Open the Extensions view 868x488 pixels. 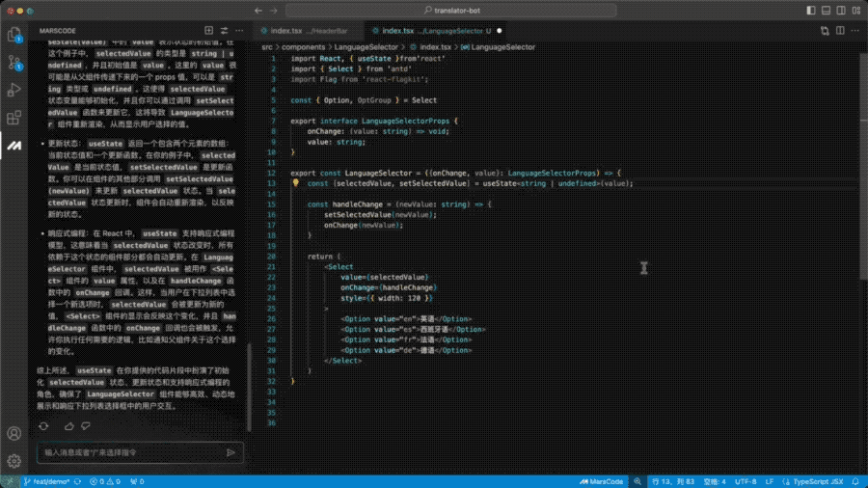click(x=14, y=118)
